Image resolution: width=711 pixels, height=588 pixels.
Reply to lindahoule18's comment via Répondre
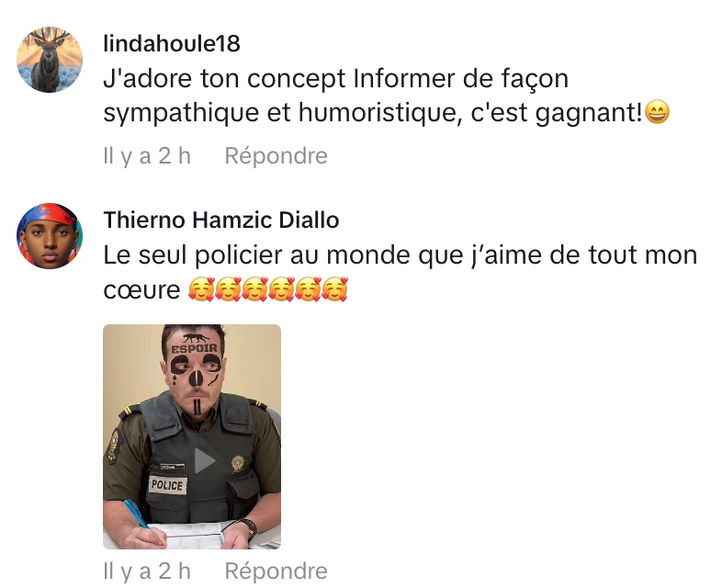276,156
